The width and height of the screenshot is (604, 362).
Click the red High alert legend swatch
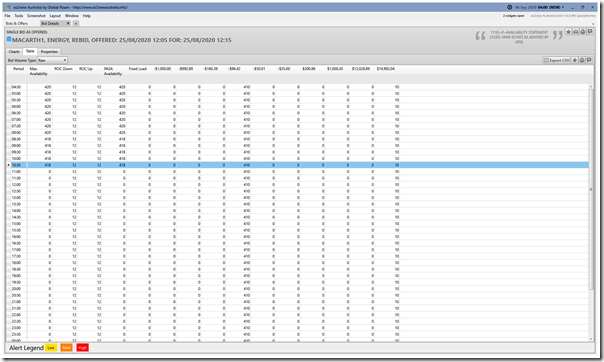pyautogui.click(x=82, y=348)
